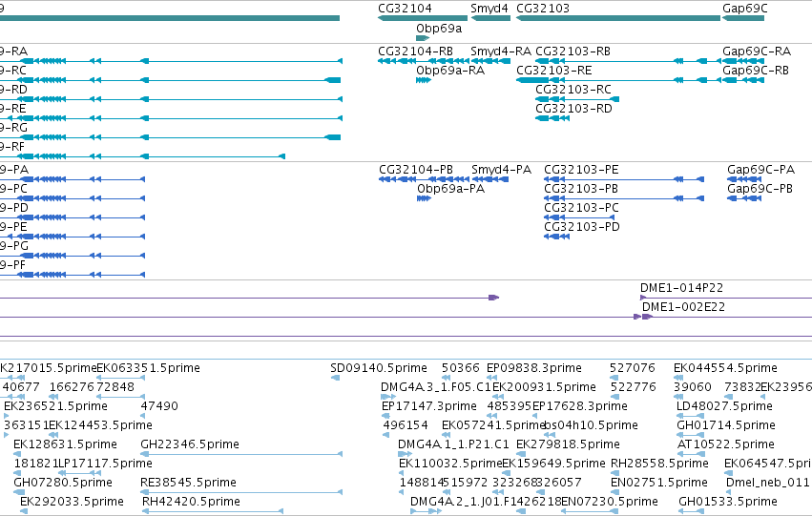Image resolution: width=812 pixels, height=516 pixels.
Task: Select protein Gap69C-PB label
Action: [760, 189]
